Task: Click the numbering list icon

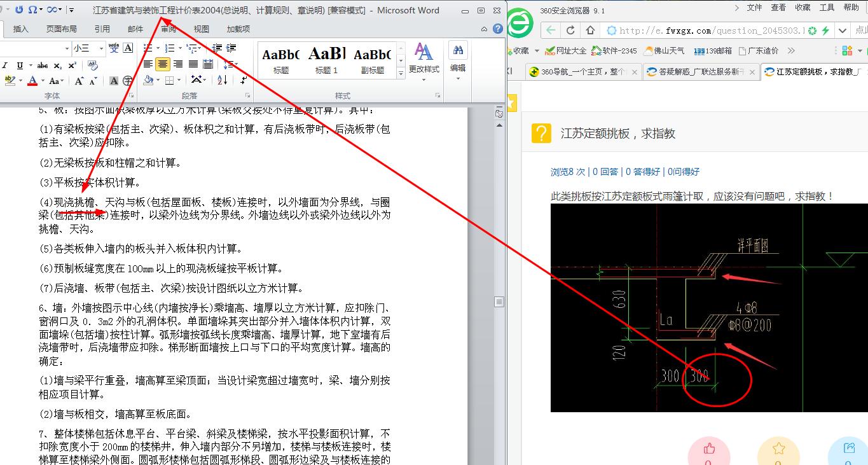Action: point(170,48)
